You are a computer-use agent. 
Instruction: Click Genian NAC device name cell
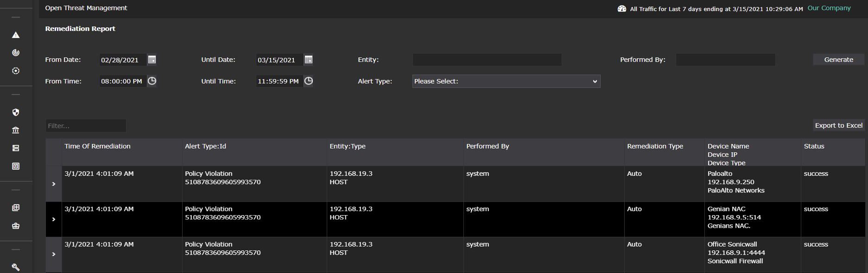click(726, 209)
